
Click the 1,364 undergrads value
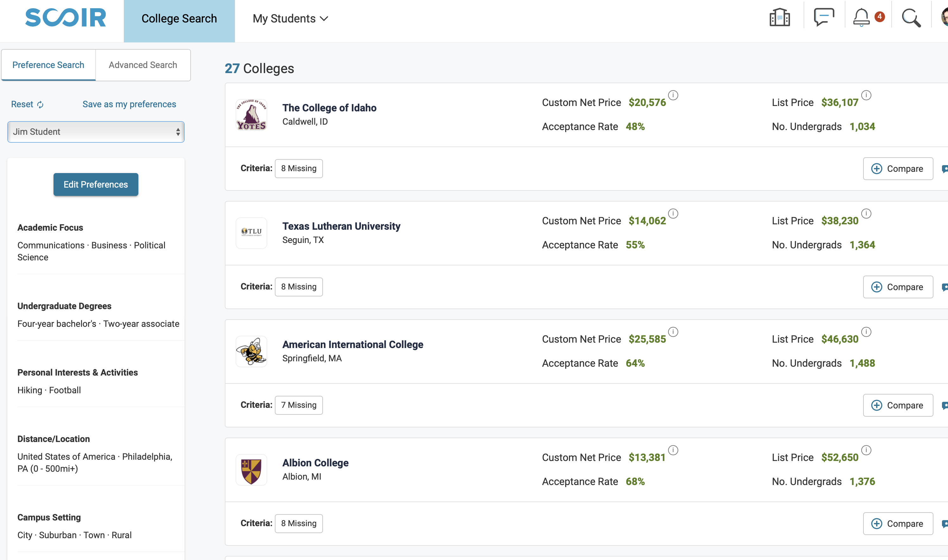(x=862, y=245)
